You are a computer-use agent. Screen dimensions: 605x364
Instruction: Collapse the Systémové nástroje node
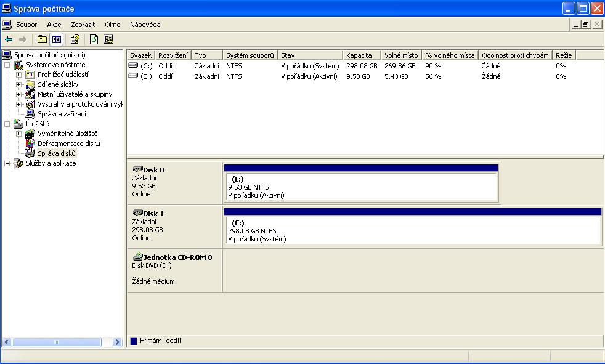click(x=7, y=65)
